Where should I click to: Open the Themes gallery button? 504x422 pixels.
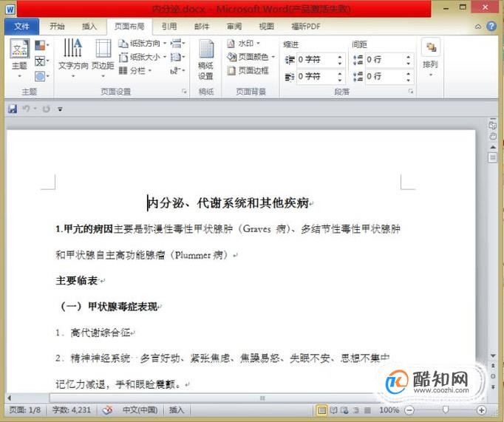coord(20,58)
